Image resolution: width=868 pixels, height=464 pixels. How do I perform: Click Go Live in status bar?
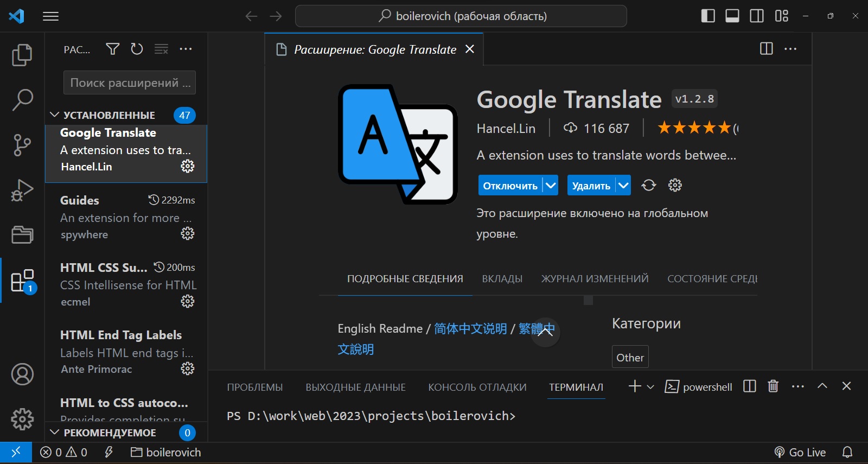[x=800, y=452]
